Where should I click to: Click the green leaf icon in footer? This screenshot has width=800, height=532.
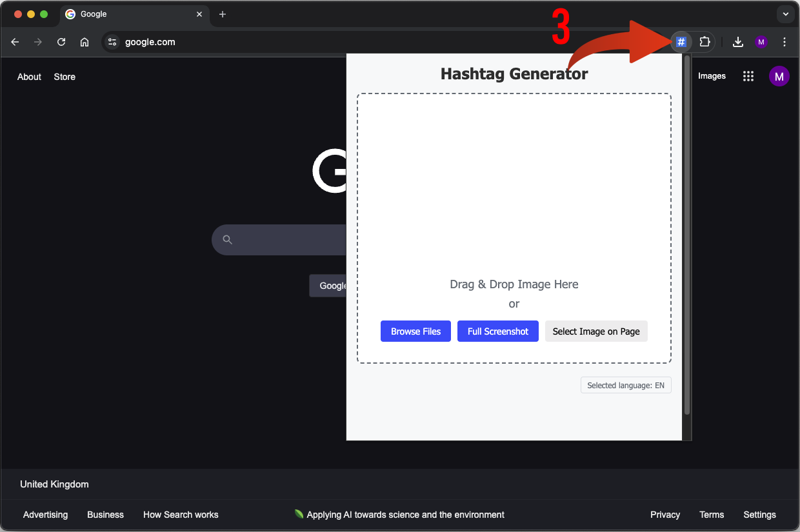coord(299,514)
